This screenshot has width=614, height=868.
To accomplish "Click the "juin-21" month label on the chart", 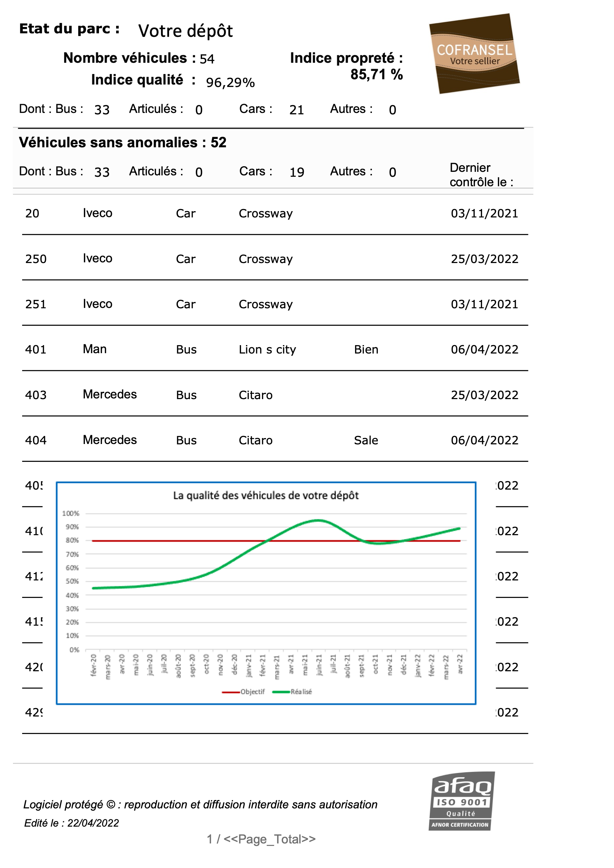I will [x=319, y=665].
